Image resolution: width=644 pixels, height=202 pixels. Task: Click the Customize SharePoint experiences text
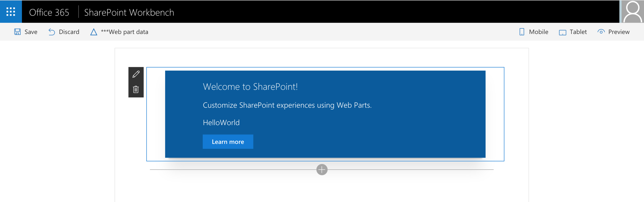point(287,105)
